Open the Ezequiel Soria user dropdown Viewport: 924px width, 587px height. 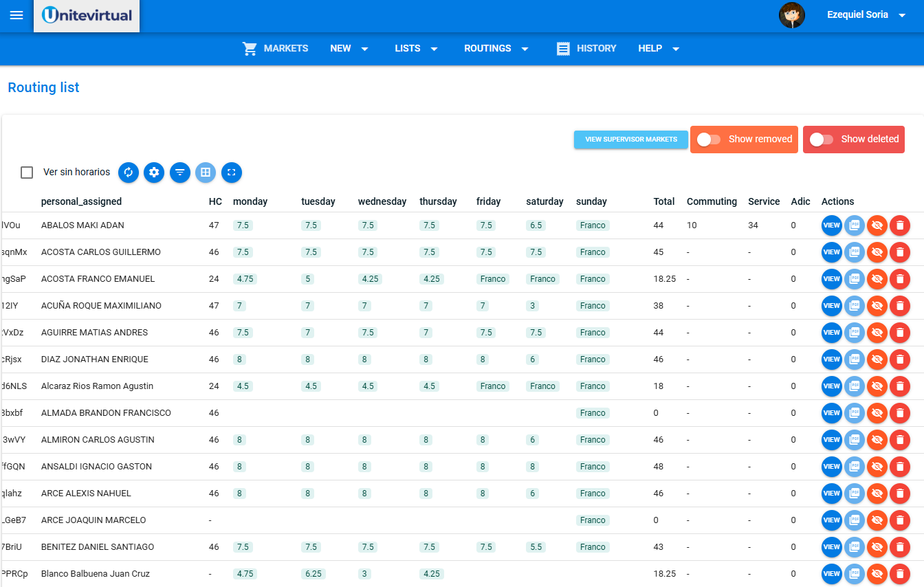[x=866, y=15]
